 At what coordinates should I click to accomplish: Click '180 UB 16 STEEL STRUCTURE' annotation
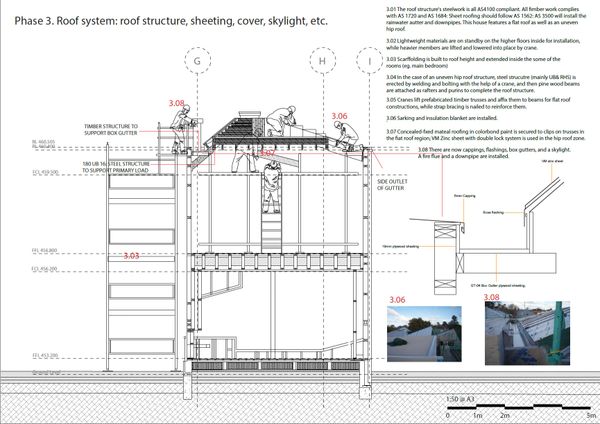(x=116, y=167)
